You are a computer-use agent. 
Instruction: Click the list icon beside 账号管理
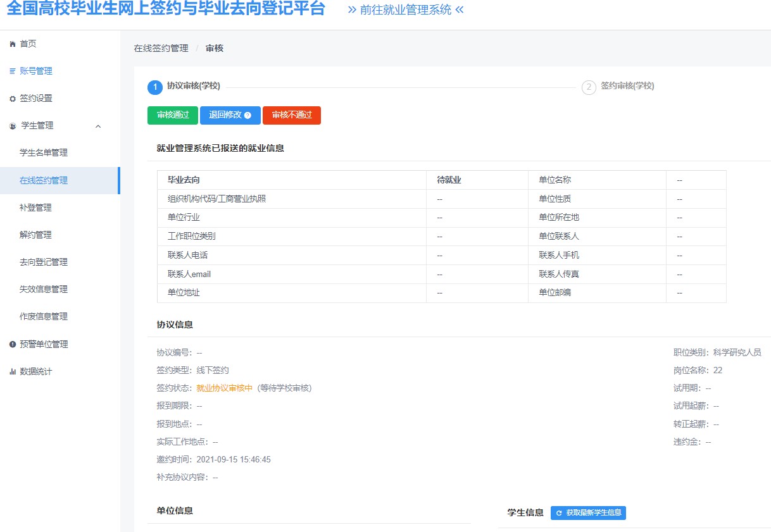point(12,71)
